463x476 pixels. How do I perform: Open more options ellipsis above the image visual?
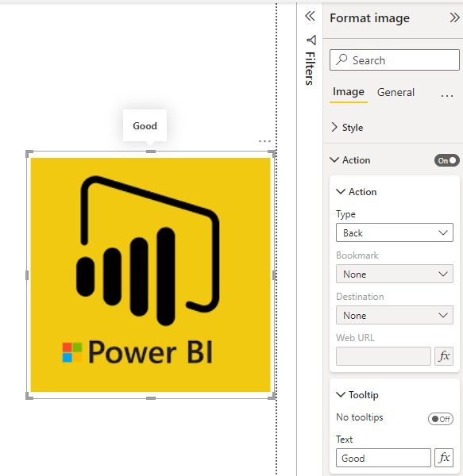(x=264, y=141)
